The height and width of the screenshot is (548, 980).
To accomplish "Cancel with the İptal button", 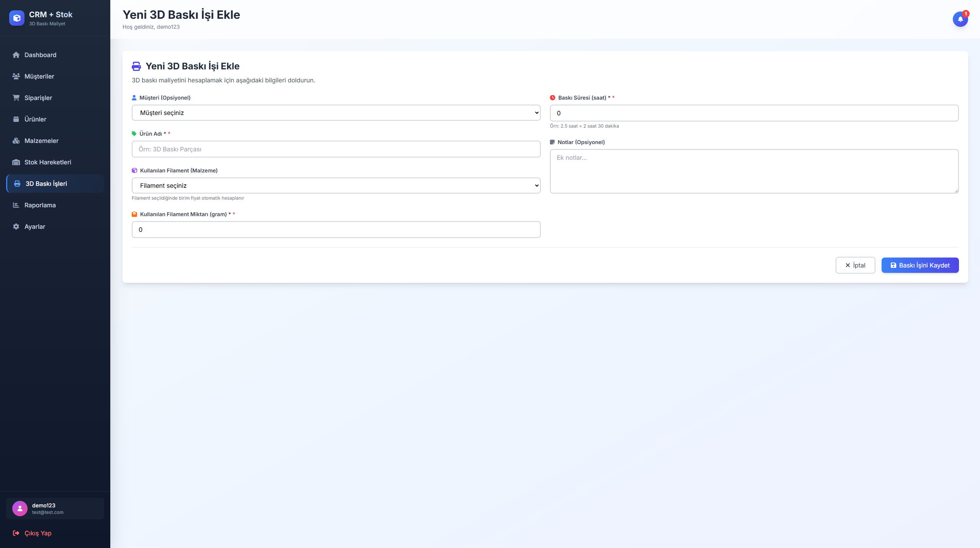I will (855, 265).
